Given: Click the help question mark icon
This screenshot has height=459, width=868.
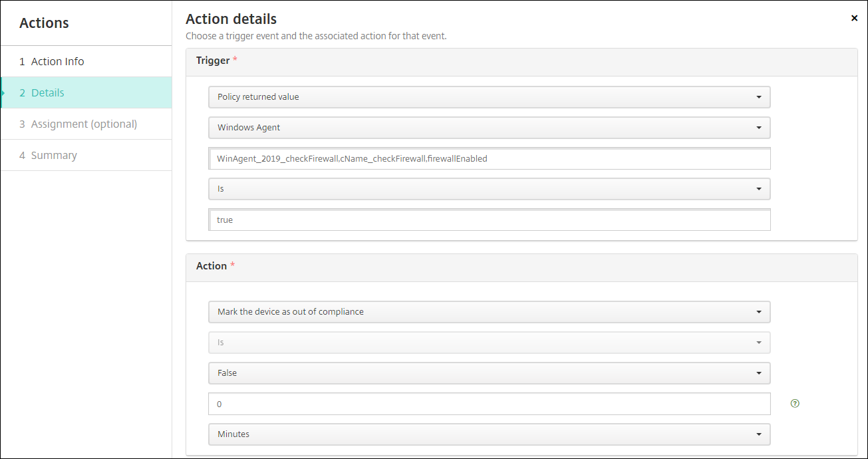Looking at the screenshot, I should [x=795, y=403].
